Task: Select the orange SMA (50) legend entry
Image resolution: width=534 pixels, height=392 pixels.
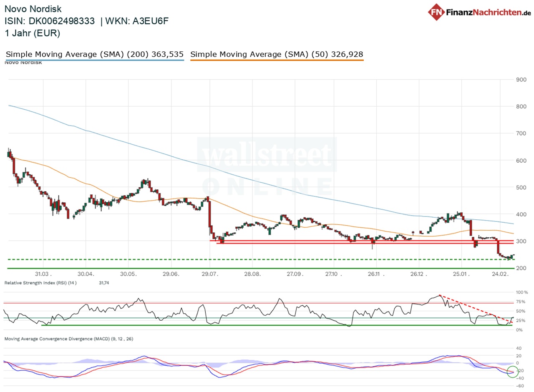Action: (x=277, y=54)
